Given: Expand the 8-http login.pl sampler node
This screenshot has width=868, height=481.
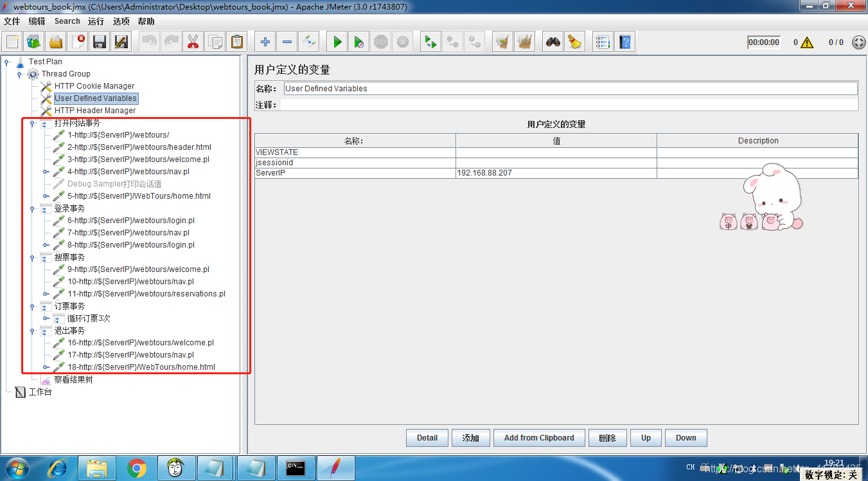Looking at the screenshot, I should (46, 245).
